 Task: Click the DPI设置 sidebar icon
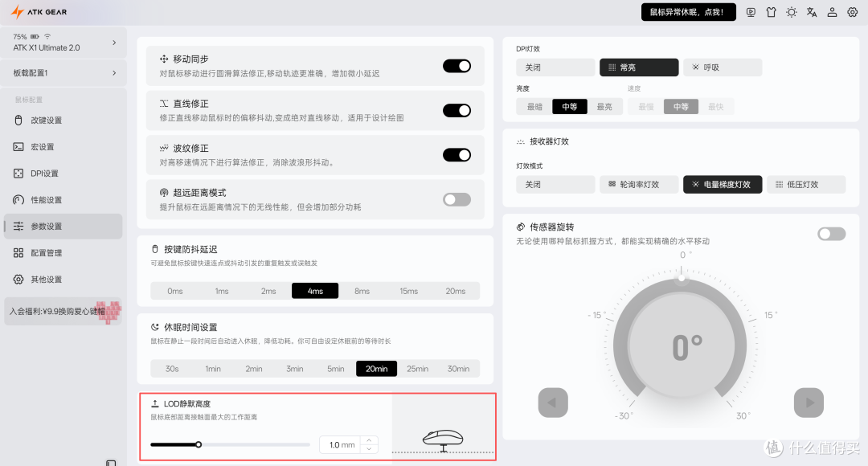tap(18, 174)
